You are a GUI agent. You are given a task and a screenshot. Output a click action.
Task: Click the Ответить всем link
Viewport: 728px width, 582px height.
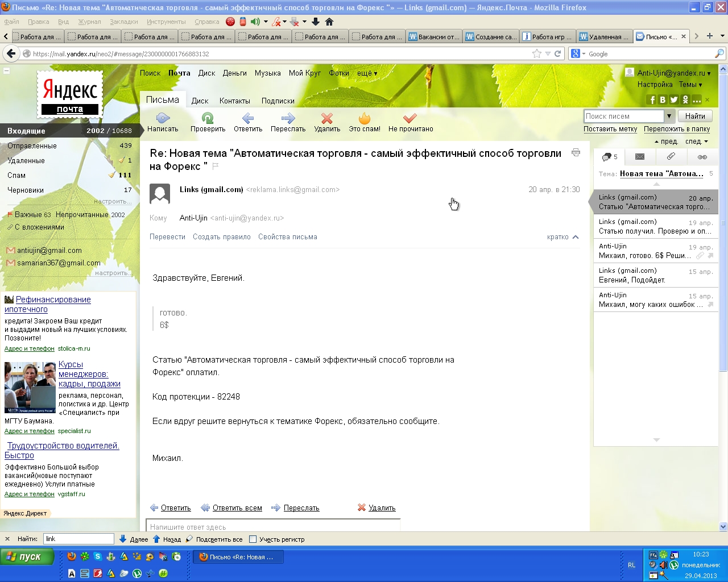pos(237,508)
